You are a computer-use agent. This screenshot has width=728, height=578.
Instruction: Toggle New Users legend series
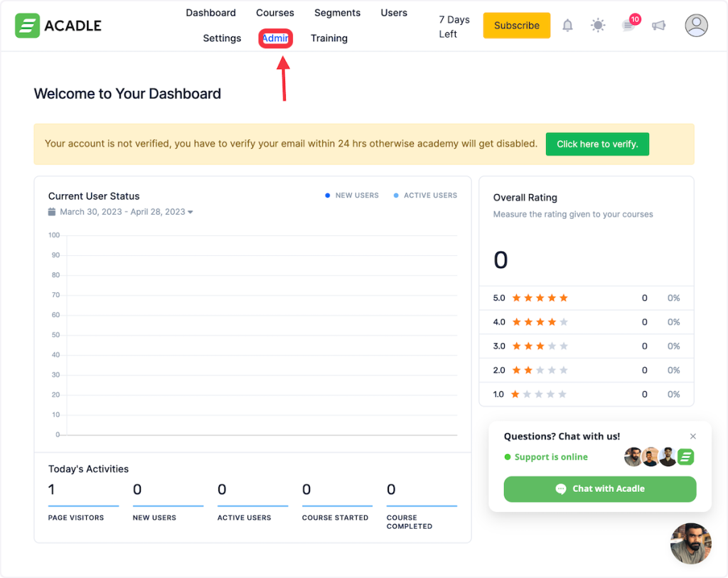pyautogui.click(x=352, y=196)
